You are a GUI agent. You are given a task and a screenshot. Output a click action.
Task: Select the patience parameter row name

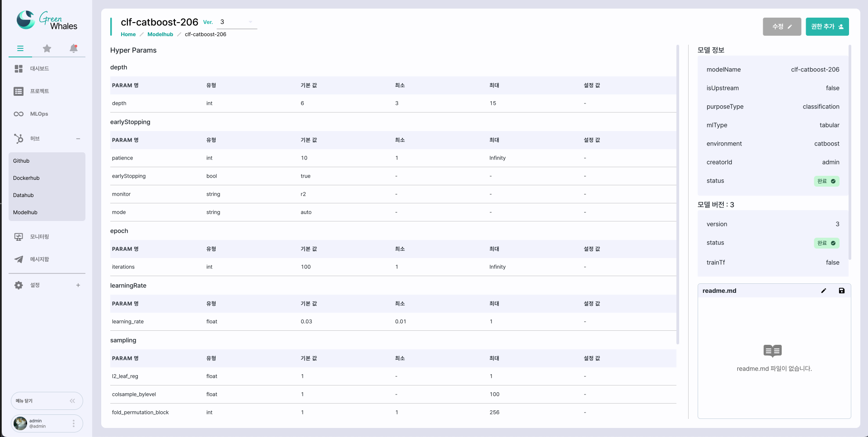point(122,158)
